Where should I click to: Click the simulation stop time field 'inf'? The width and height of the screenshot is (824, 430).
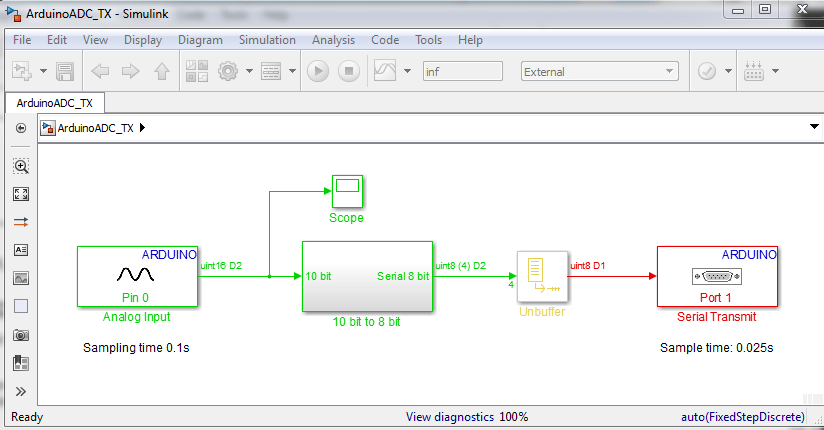(x=462, y=71)
